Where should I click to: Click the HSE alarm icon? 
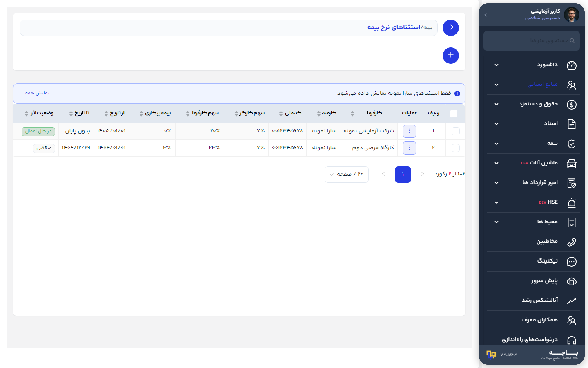pos(572,203)
